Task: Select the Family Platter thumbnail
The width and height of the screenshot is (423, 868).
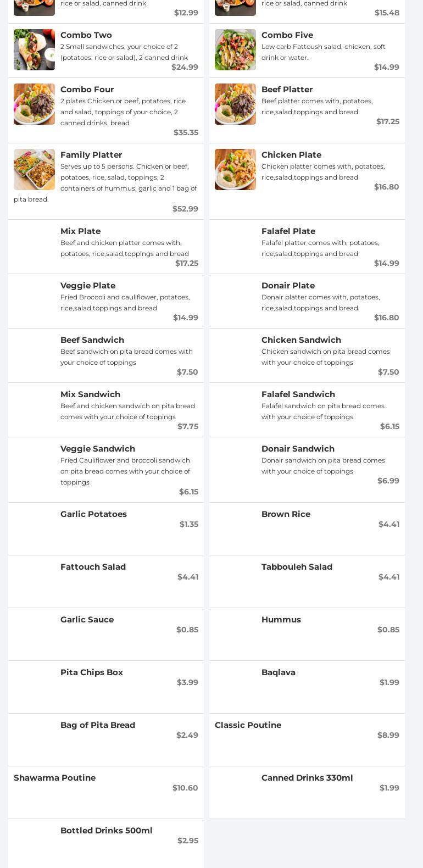Action: 34,169
